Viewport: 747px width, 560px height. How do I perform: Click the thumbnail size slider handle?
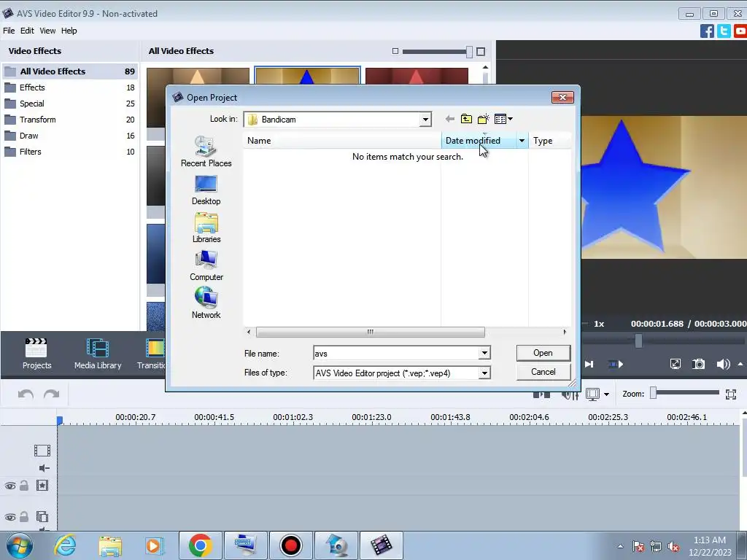click(469, 52)
